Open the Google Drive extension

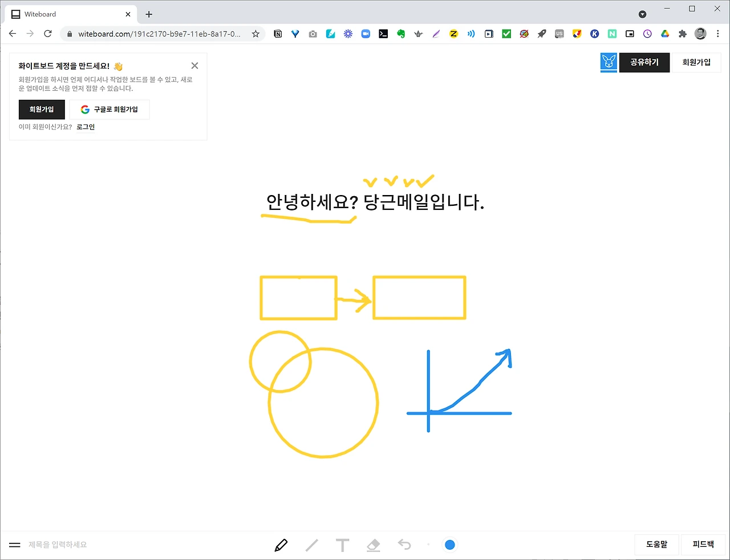(x=665, y=34)
